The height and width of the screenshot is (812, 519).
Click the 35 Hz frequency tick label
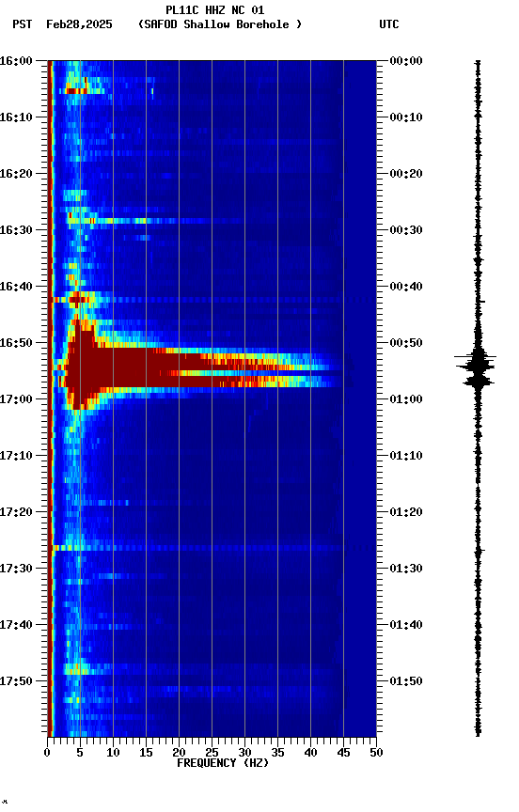277,753
